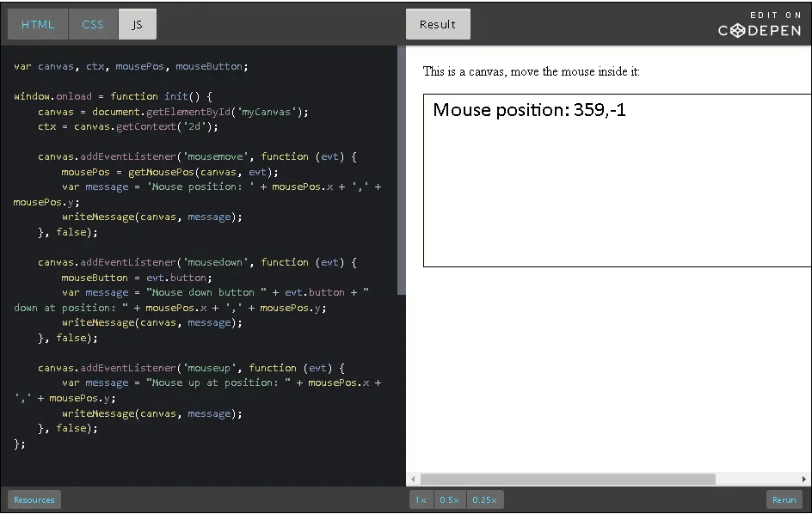Click the Result tab button
This screenshot has height=514, width=812.
pos(438,24)
